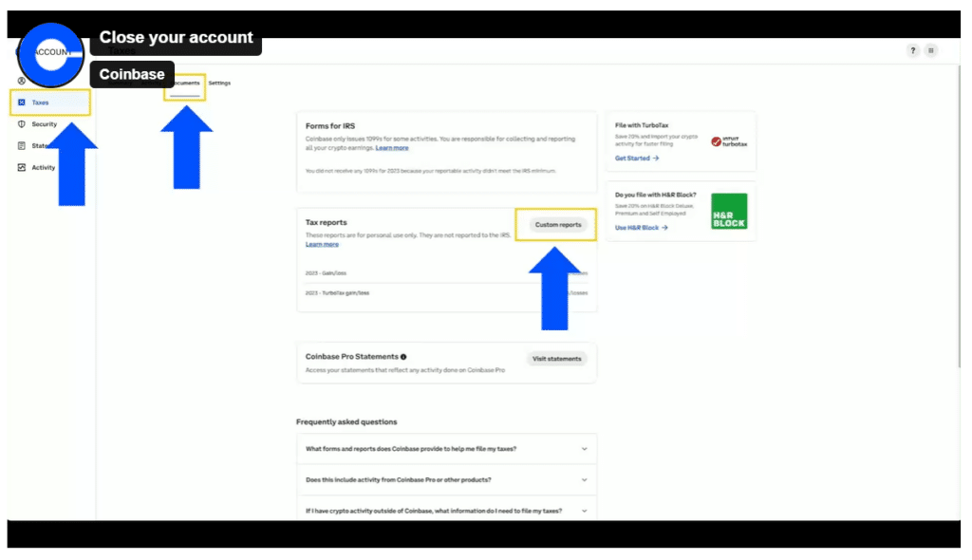Expand the 'What forms and reports' FAQ chevron
Viewport: 972px width, 560px height.
click(584, 449)
